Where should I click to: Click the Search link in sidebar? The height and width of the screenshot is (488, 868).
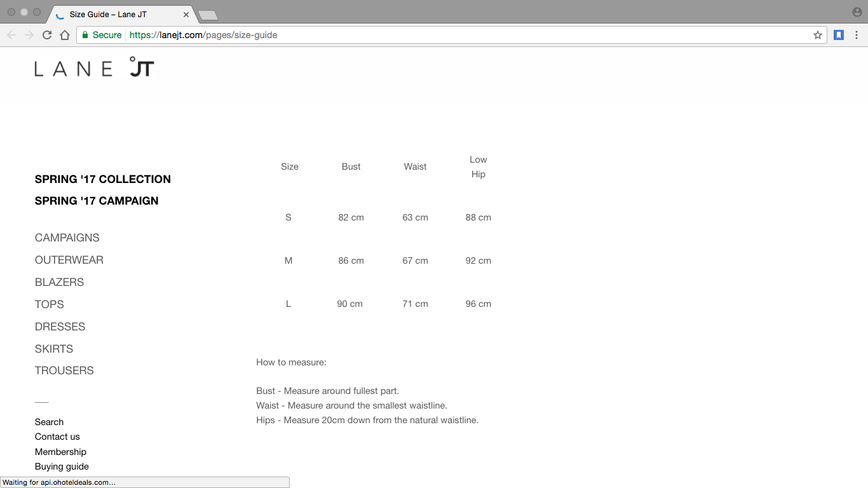[49, 422]
